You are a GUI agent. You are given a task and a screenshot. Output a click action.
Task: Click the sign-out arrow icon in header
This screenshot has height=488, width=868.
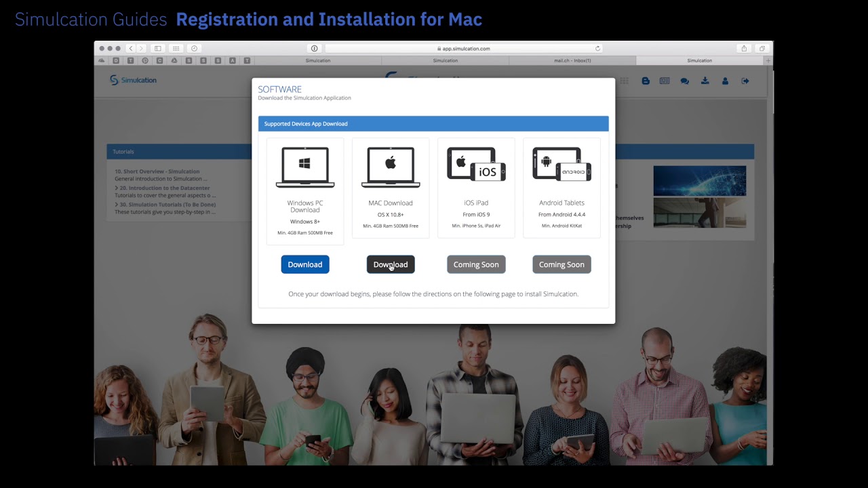pos(745,81)
